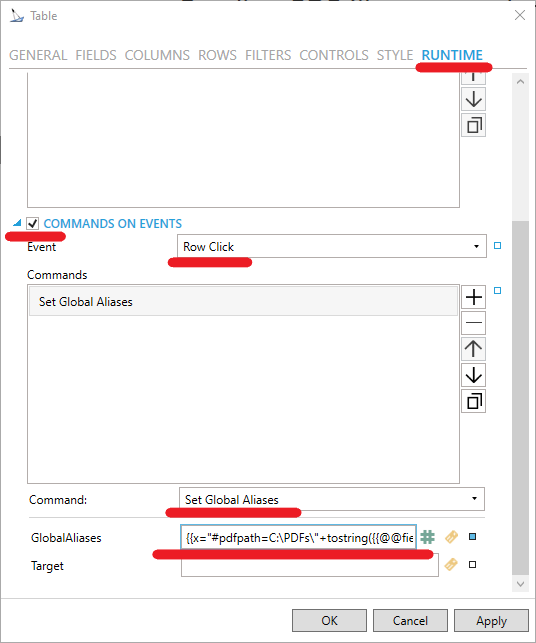Screen dimensions: 536x643
Task: Switch to the FIELDS tab
Action: pyautogui.click(x=96, y=55)
